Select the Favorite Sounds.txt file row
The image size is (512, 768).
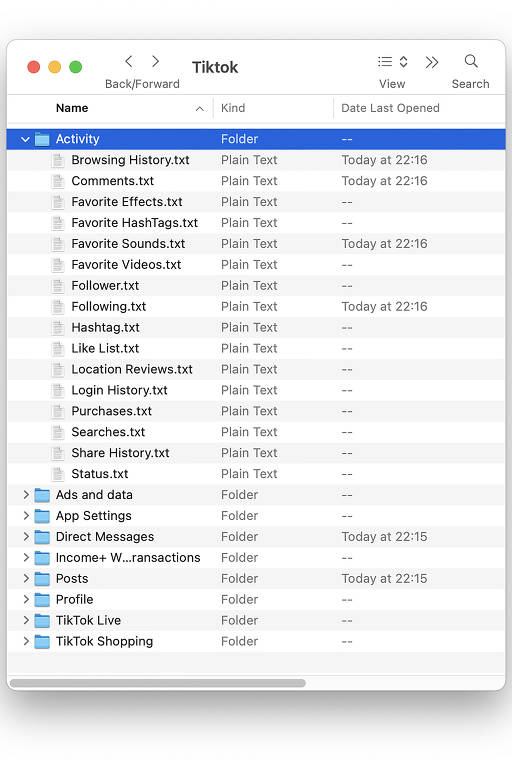[x=256, y=244]
